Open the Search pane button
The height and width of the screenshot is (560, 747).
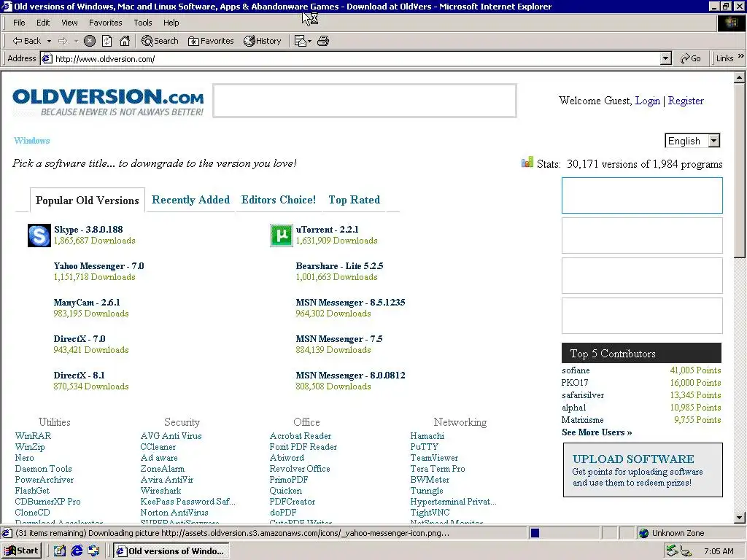pyautogui.click(x=160, y=41)
